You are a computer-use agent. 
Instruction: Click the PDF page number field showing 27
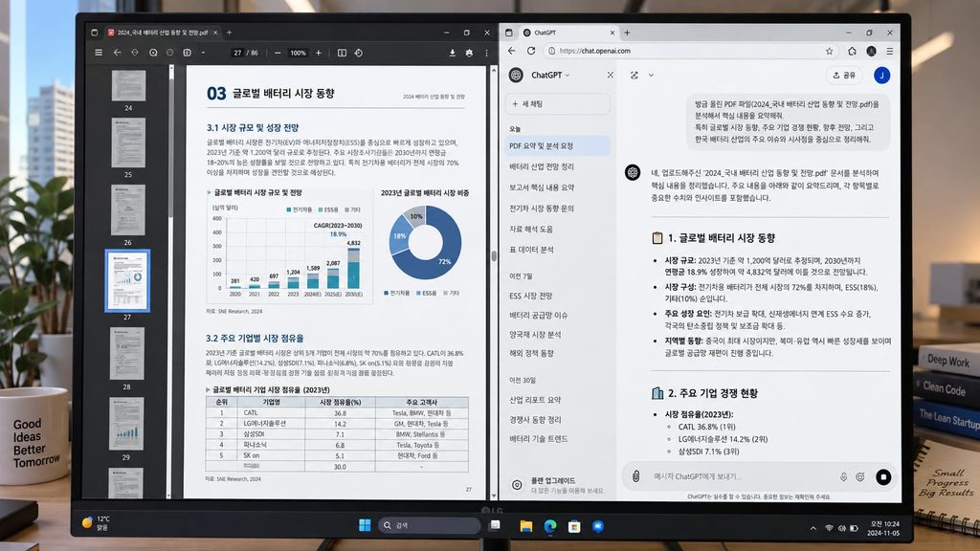click(x=237, y=54)
